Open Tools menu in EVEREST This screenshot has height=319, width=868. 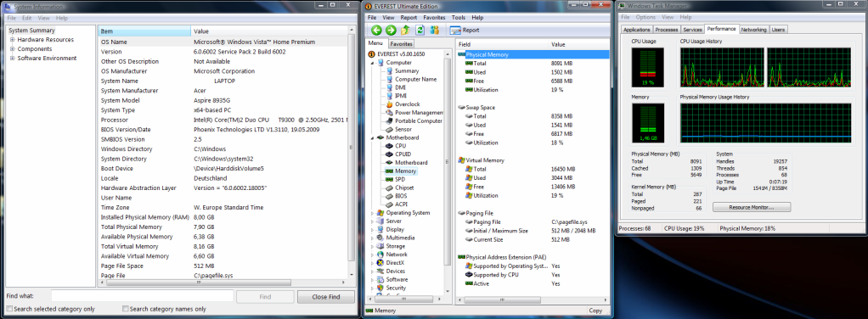click(459, 18)
